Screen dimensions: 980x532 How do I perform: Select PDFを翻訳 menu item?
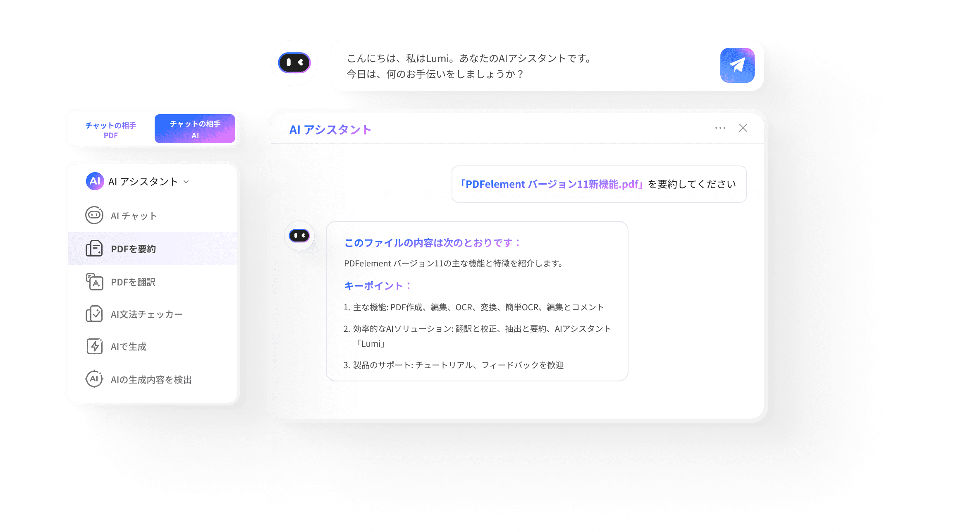[153, 282]
